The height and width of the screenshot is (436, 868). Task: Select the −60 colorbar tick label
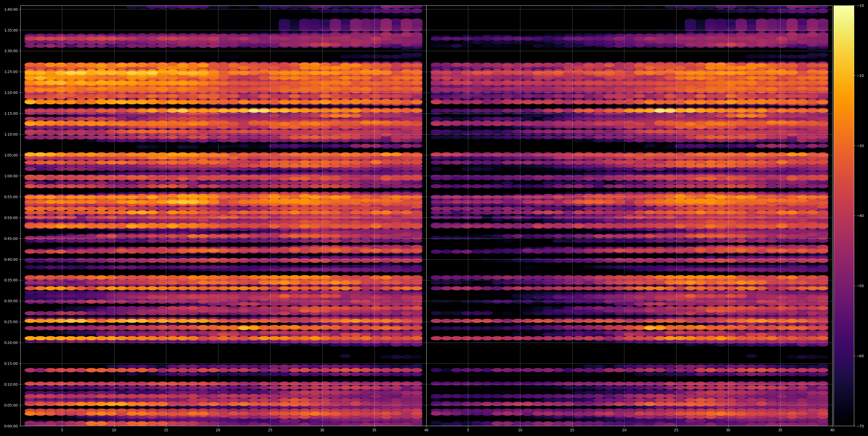click(x=860, y=356)
